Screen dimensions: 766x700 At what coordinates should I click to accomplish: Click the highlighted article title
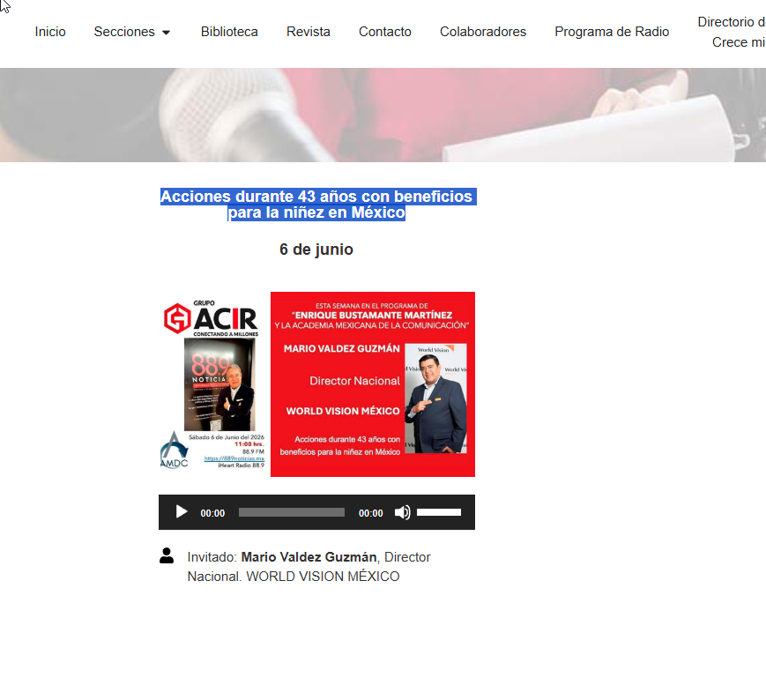[x=318, y=205]
